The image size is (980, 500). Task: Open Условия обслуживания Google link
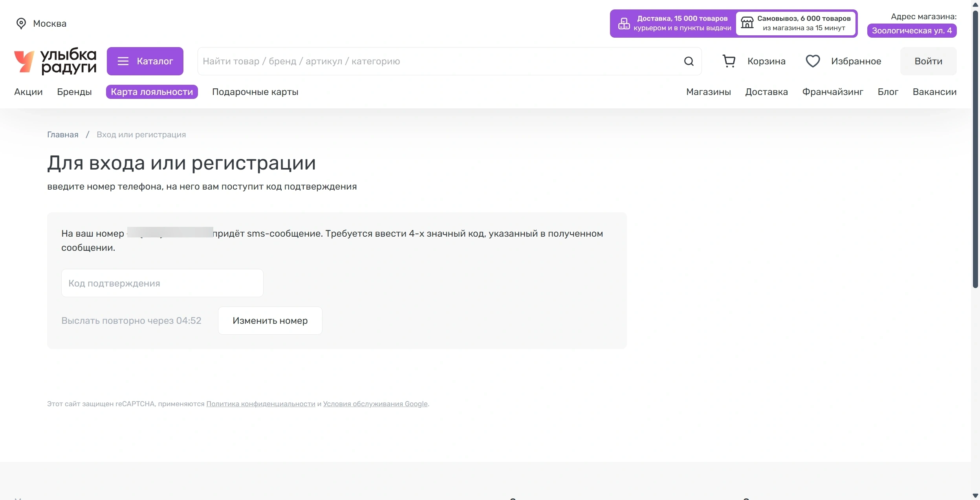376,404
